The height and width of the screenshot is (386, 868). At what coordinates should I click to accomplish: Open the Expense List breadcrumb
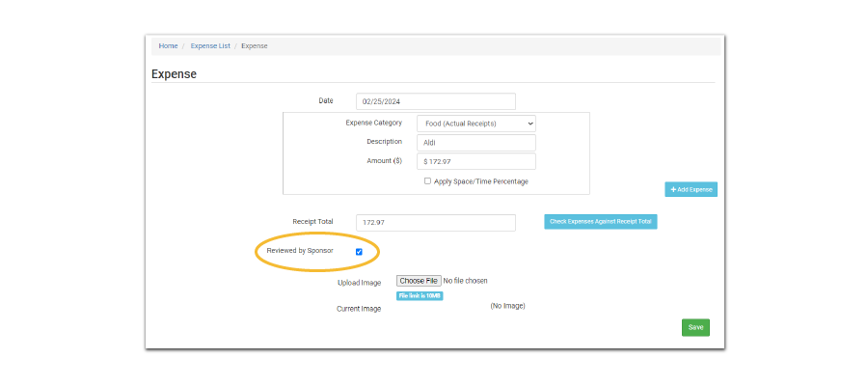coord(209,45)
